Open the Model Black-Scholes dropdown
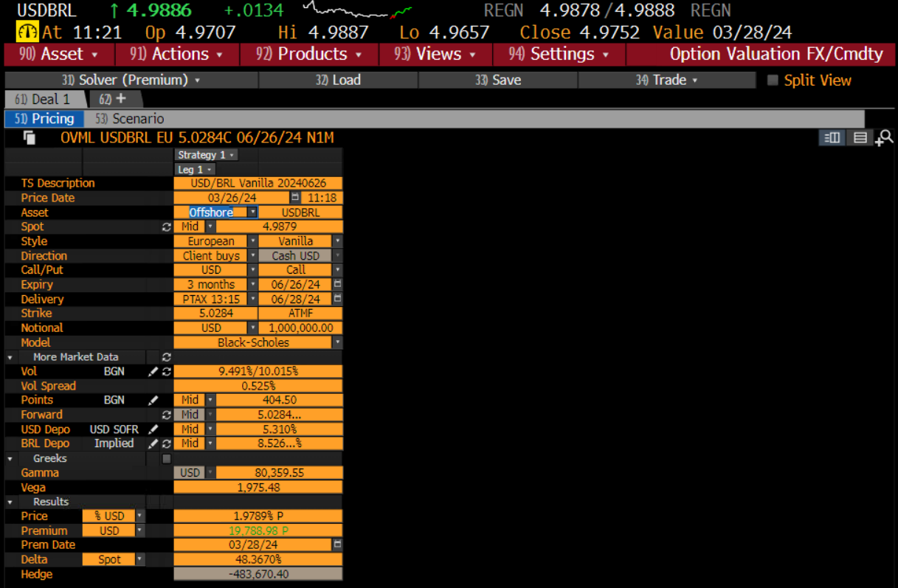The image size is (898, 588). (338, 342)
